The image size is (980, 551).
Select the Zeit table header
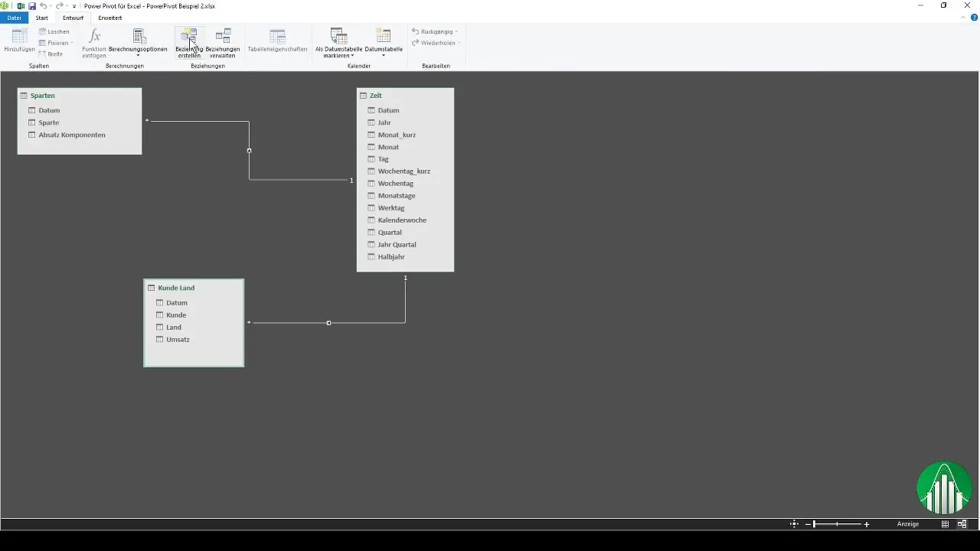coord(405,96)
